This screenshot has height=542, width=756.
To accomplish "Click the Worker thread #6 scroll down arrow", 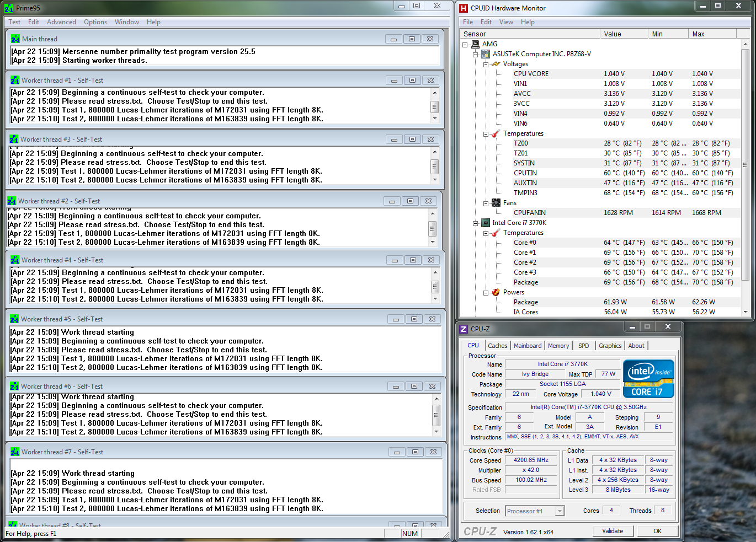I will pos(436,432).
